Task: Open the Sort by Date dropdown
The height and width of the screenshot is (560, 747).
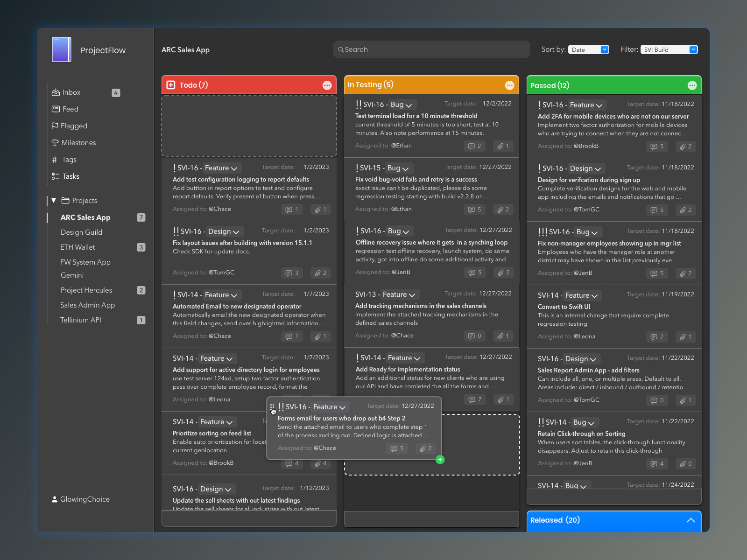Action: tap(588, 49)
